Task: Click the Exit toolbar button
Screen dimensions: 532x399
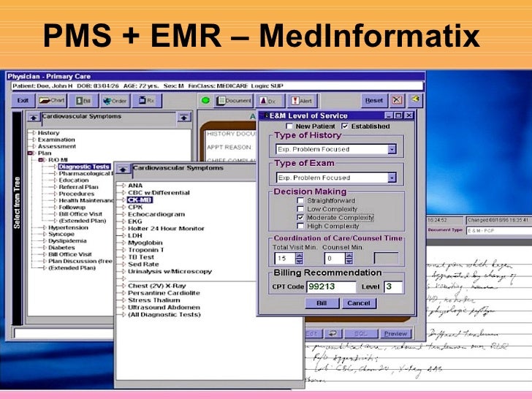Action: [23, 100]
